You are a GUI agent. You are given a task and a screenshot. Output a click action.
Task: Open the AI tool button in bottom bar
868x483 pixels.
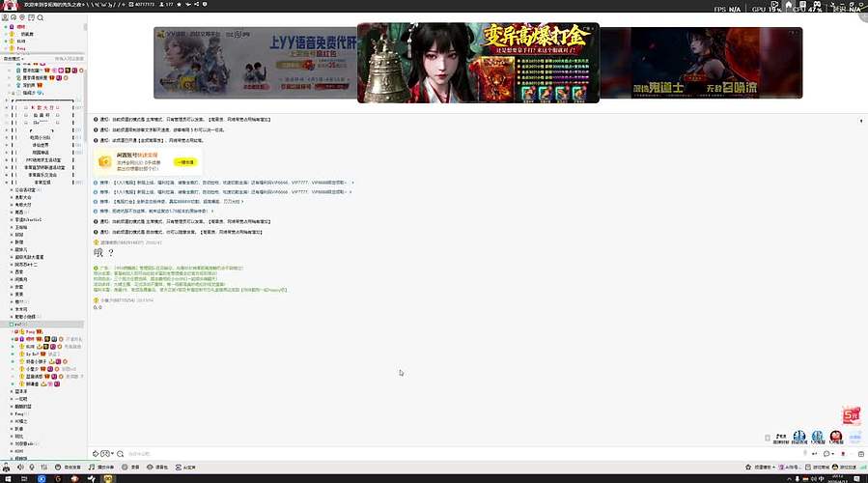(185, 468)
